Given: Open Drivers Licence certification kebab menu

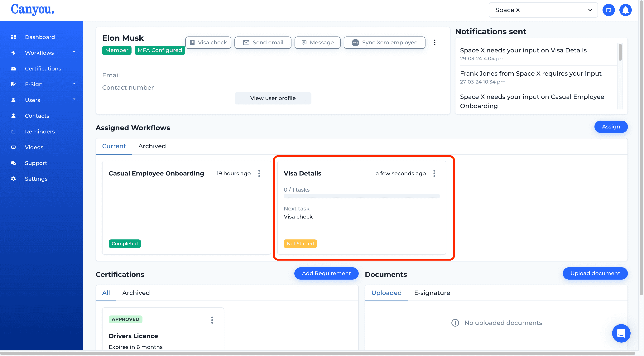Looking at the screenshot, I should click(212, 320).
